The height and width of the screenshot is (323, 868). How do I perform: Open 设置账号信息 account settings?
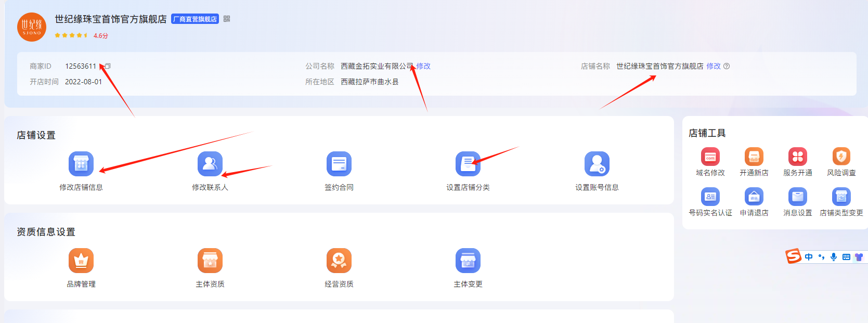(597, 164)
